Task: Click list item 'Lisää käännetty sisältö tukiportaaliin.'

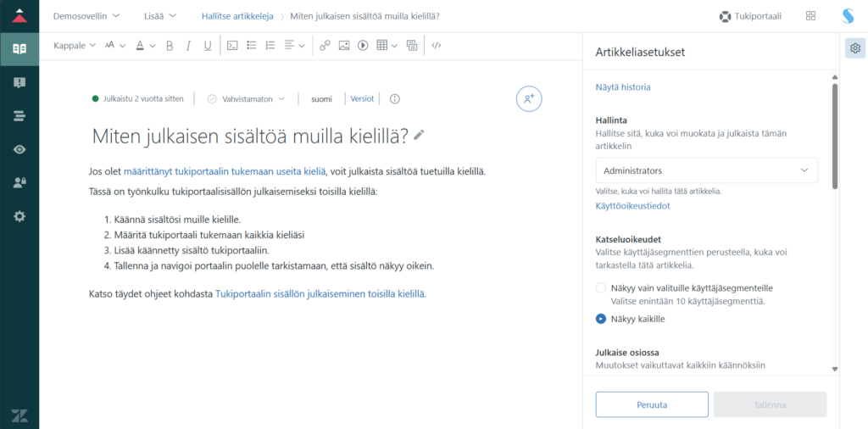Action: 191,250
